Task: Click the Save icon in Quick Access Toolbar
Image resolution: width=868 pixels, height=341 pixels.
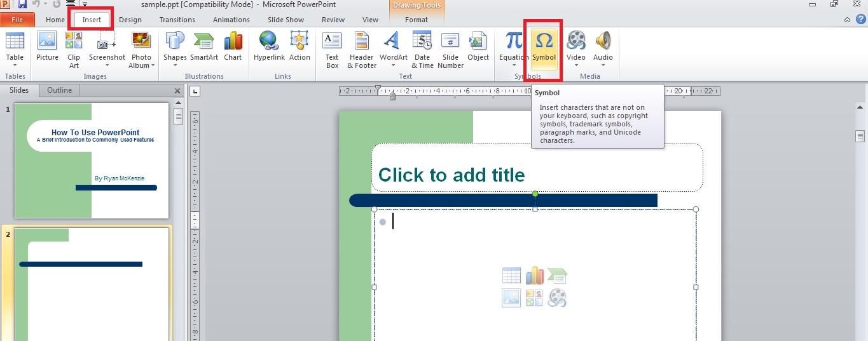Action: [22, 4]
